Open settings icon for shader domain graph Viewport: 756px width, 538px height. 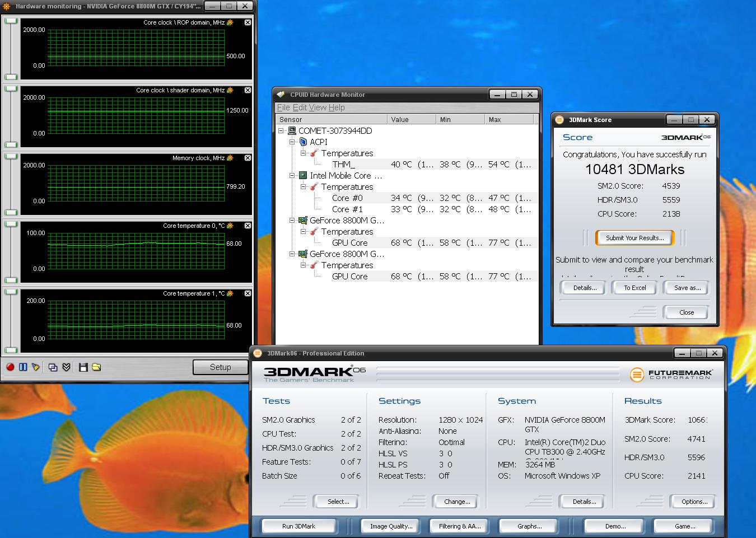point(230,90)
